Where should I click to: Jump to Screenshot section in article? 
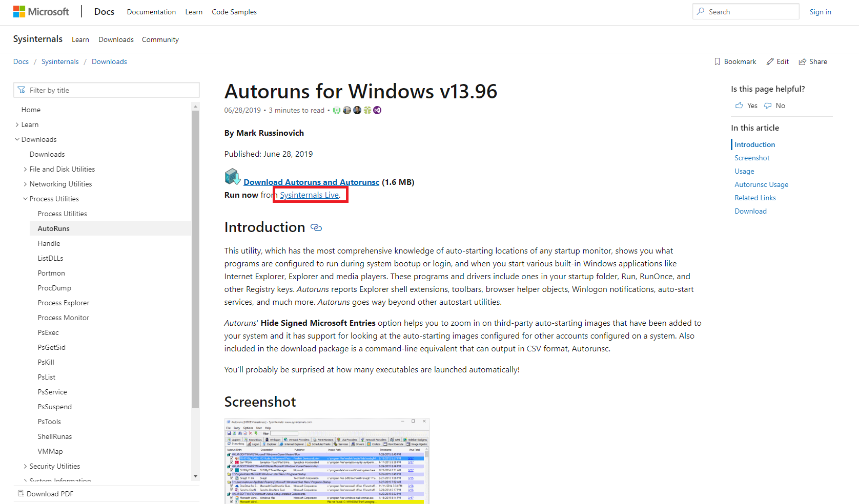tap(752, 158)
